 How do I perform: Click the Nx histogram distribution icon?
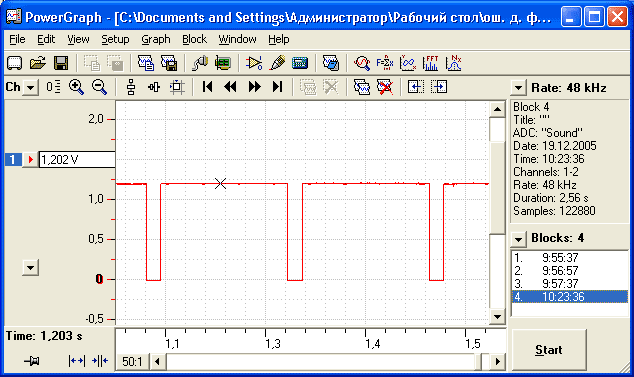(x=454, y=63)
